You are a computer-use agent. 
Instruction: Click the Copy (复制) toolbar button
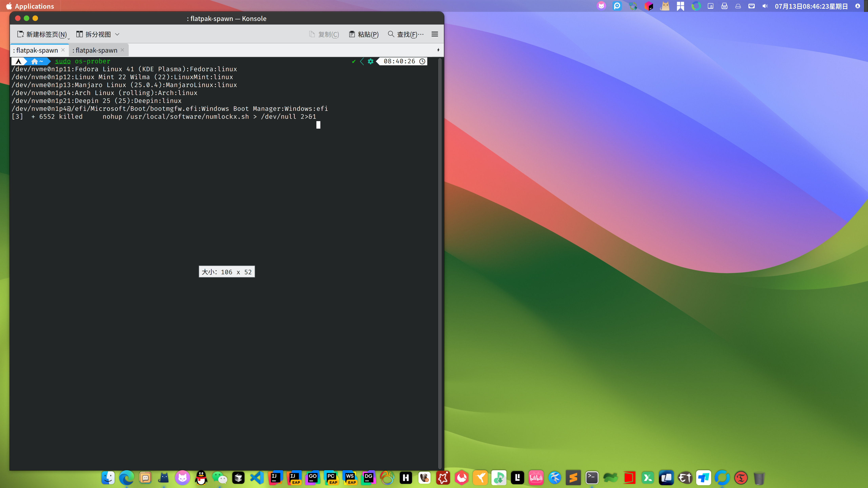click(324, 34)
